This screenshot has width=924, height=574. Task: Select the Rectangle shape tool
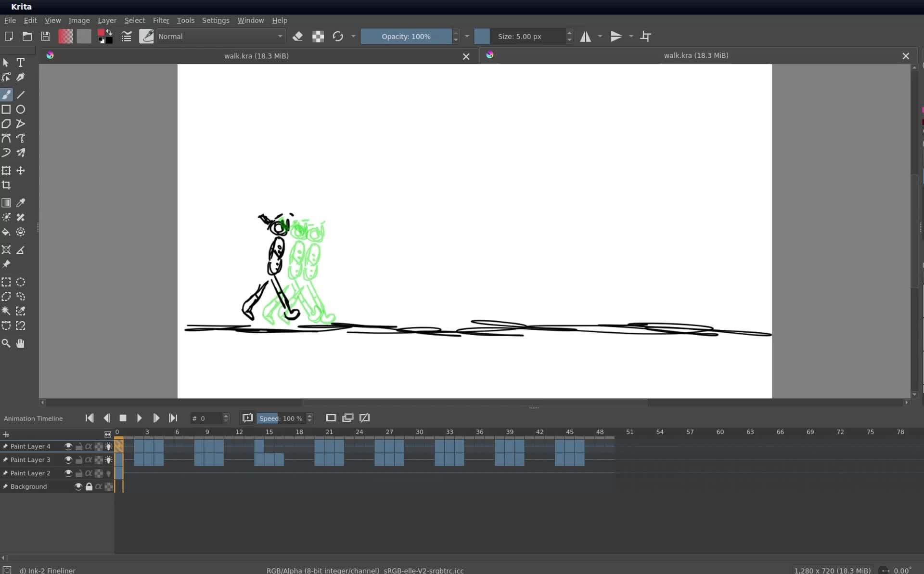[x=6, y=109]
